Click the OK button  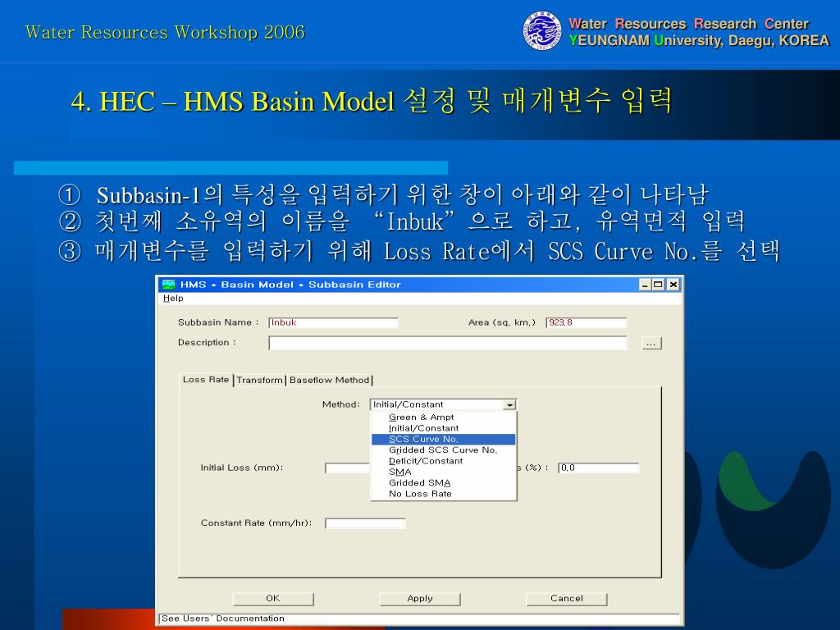[x=273, y=598]
